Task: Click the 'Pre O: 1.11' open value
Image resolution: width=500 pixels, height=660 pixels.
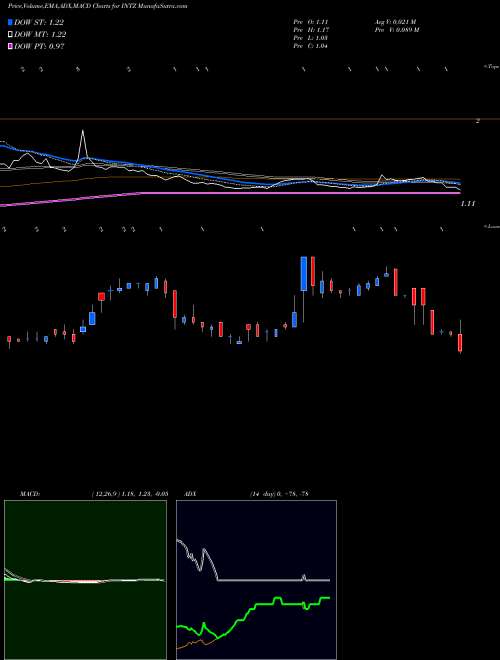Action: (x=311, y=22)
